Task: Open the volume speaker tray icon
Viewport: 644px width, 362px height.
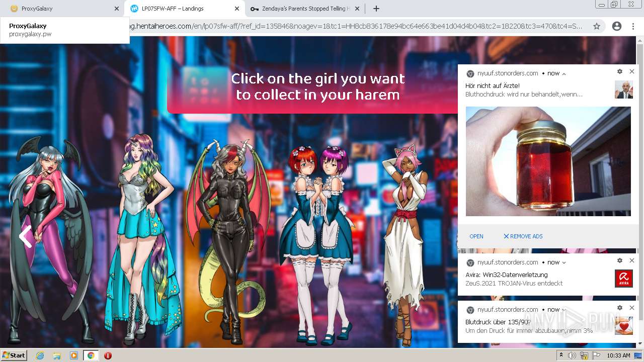Action: click(x=572, y=355)
